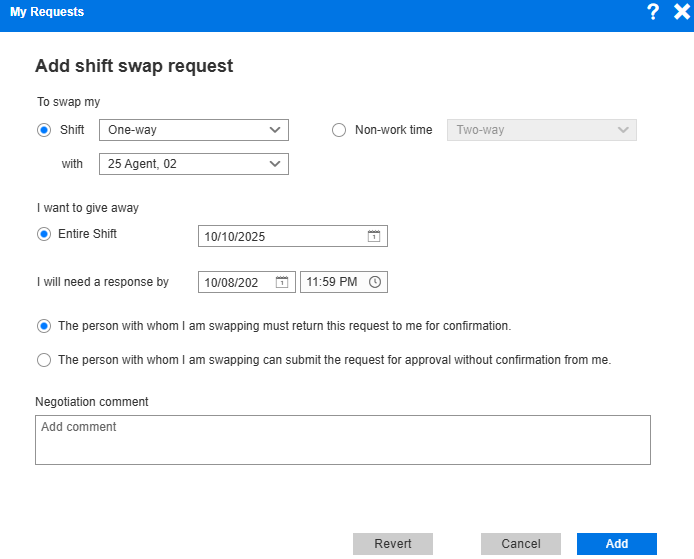Open the One-way swap type dropdown
Image resolution: width=694 pixels, height=559 pixels.
194,130
